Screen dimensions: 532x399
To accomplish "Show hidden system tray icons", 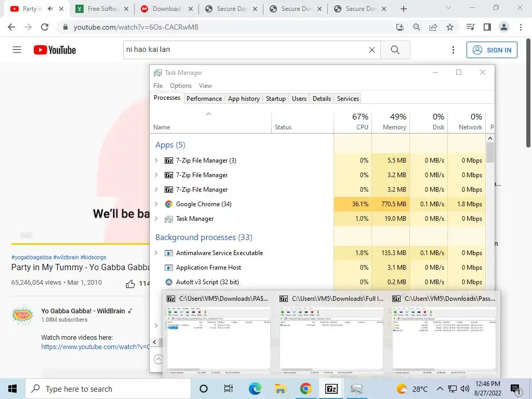I will pos(440,389).
